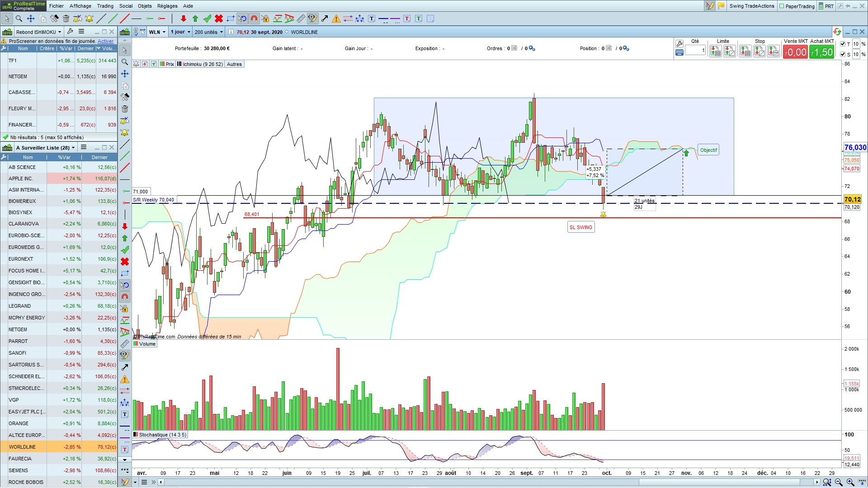Screen dimensions: 868x488
Task: Click the info icon before the 70,12 quote
Action: click(x=231, y=32)
